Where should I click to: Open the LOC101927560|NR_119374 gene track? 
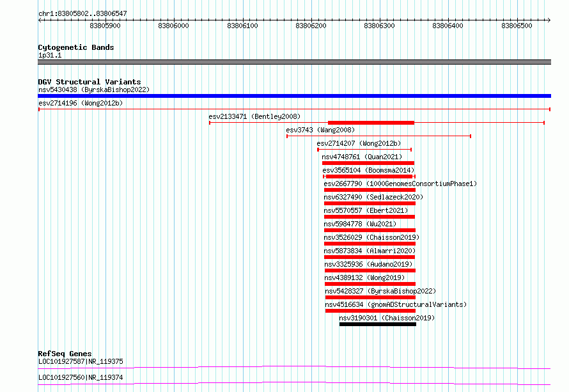coord(81,377)
